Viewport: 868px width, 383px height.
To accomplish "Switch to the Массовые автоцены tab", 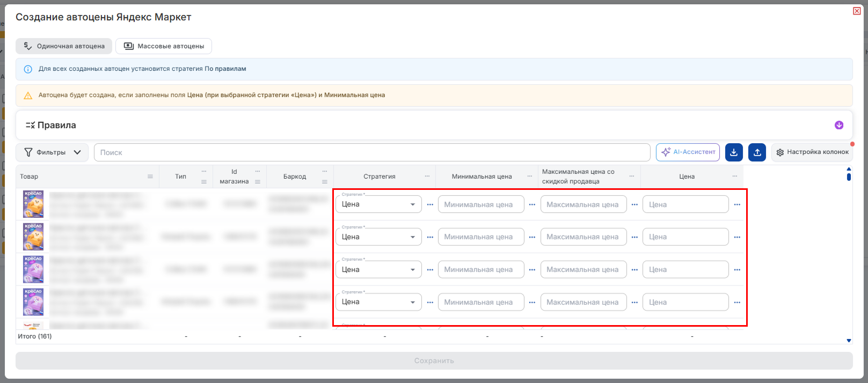I will click(164, 46).
